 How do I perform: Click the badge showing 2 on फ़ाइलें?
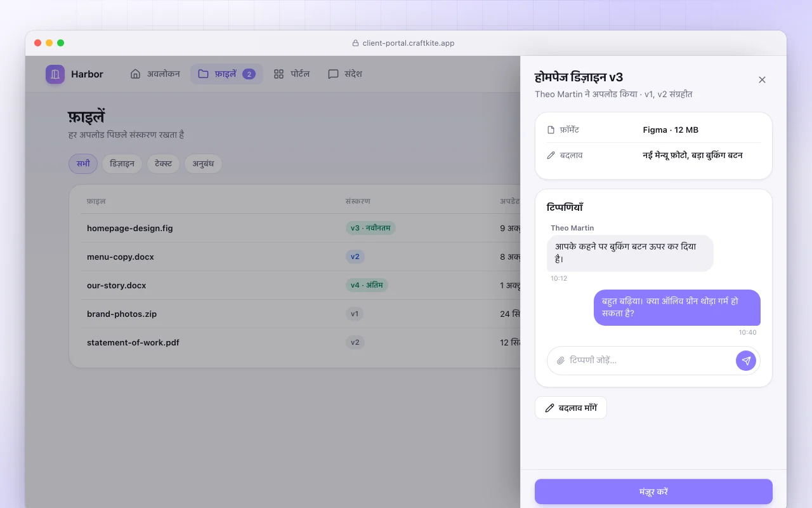click(x=249, y=74)
